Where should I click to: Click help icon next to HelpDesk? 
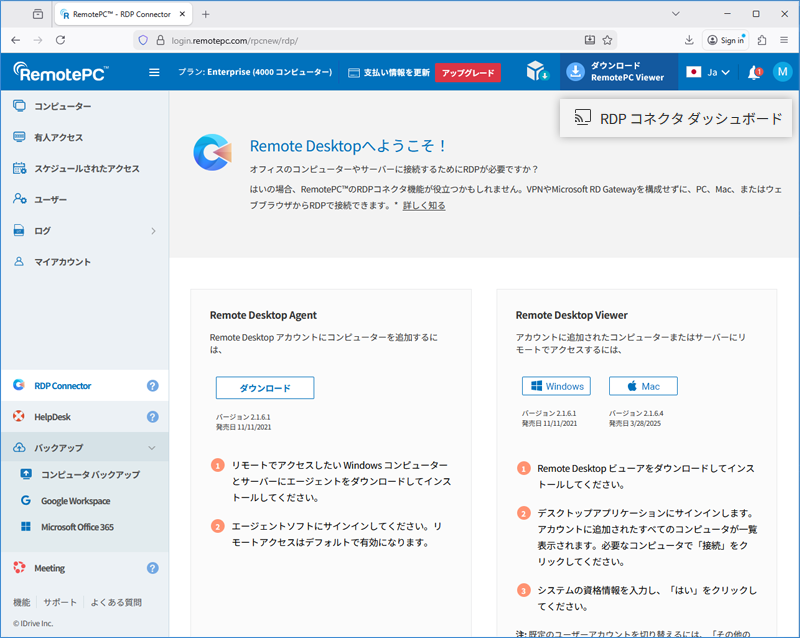coord(153,417)
